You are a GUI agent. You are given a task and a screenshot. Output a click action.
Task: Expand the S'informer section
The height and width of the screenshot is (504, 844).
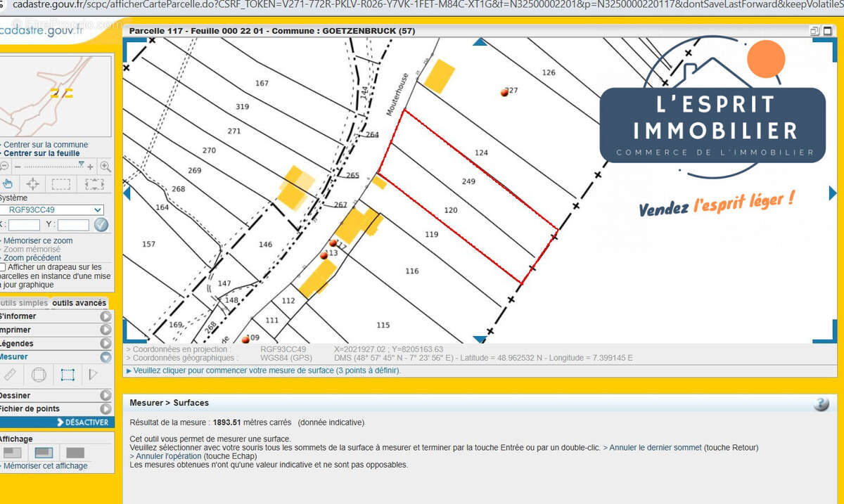105,316
